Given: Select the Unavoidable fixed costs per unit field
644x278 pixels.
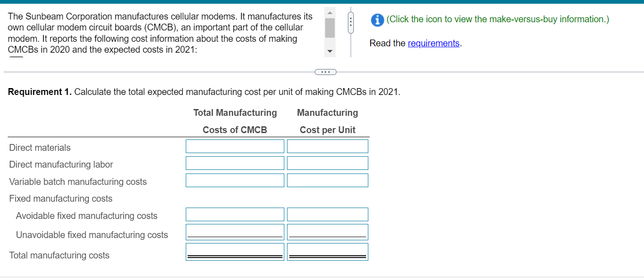Looking at the screenshot, I should click(327, 231).
